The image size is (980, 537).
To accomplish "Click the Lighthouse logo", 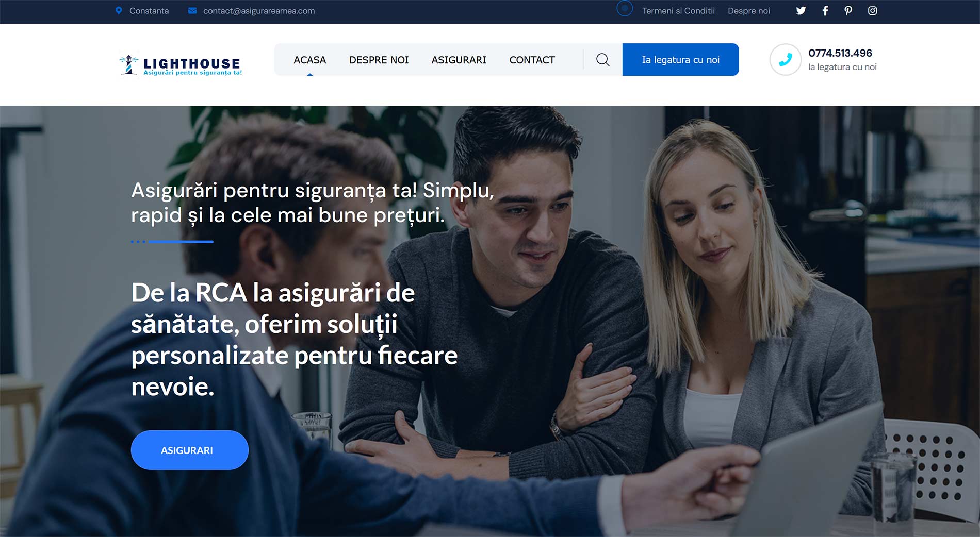I will (x=181, y=64).
